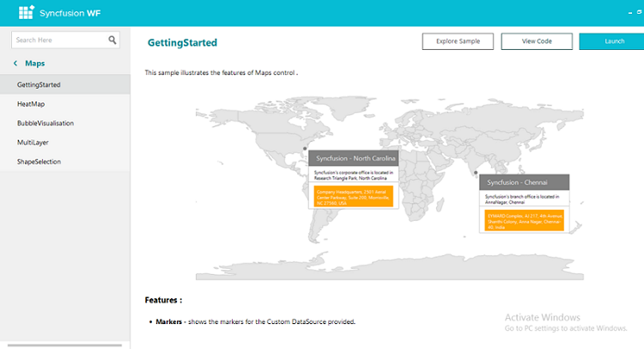Click the orange Company Headquarters address box
Viewport: 644px width, 349px height.
pyautogui.click(x=354, y=196)
